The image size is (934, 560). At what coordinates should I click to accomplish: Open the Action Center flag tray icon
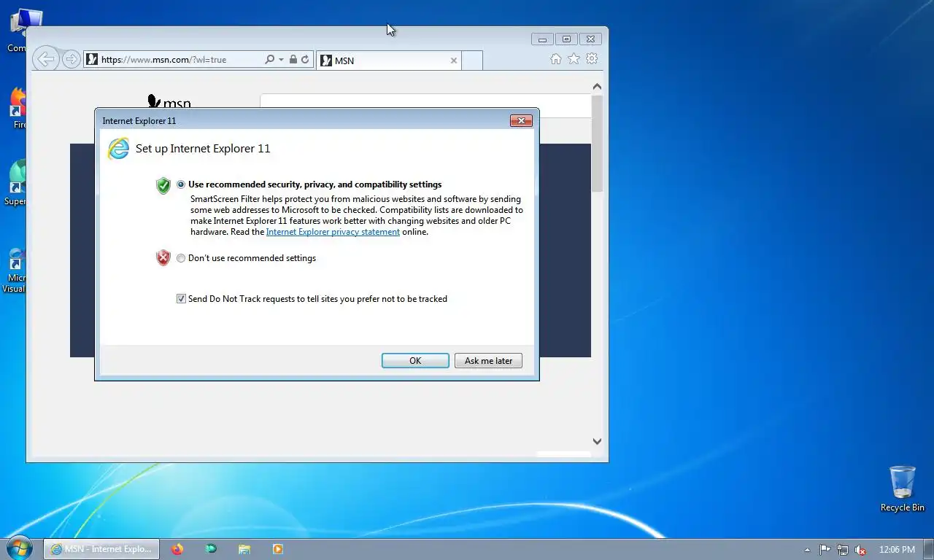(x=825, y=550)
